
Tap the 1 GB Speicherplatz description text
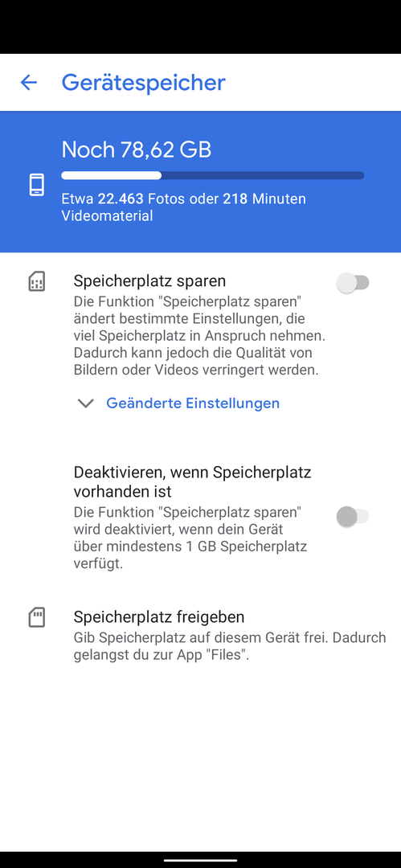pos(190,538)
